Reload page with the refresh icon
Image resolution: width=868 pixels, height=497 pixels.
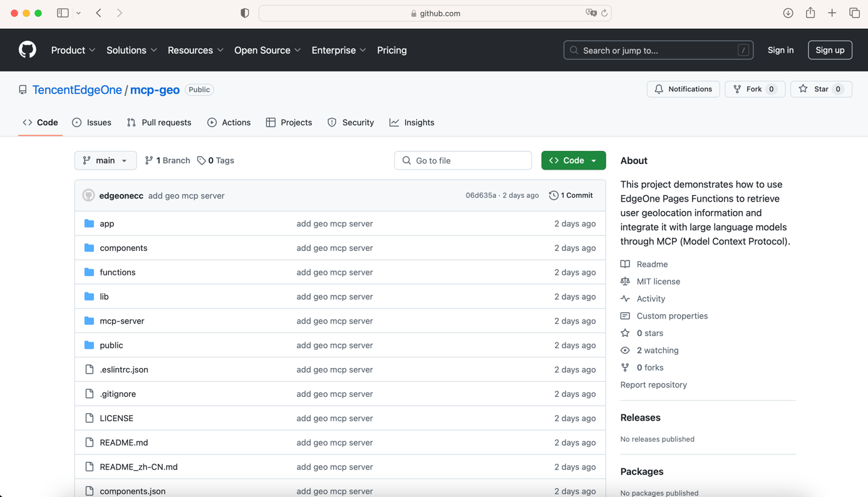click(x=604, y=13)
